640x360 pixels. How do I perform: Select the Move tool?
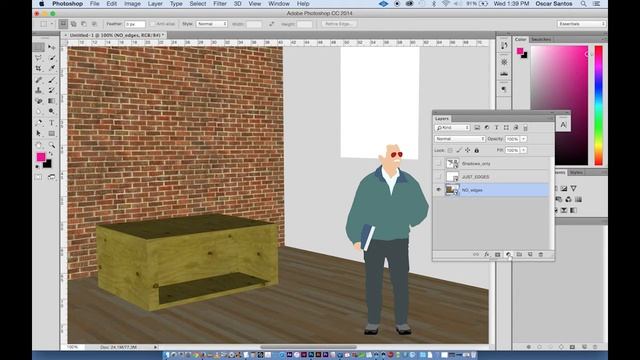52,47
